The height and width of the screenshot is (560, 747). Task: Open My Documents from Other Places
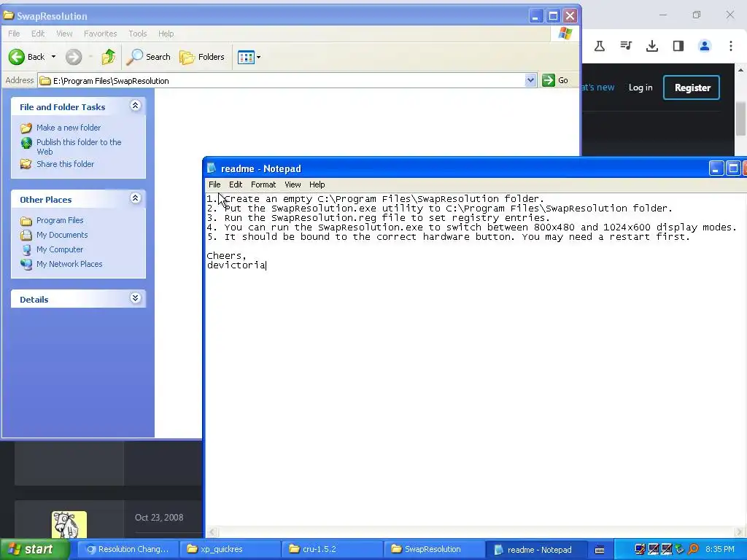click(62, 235)
